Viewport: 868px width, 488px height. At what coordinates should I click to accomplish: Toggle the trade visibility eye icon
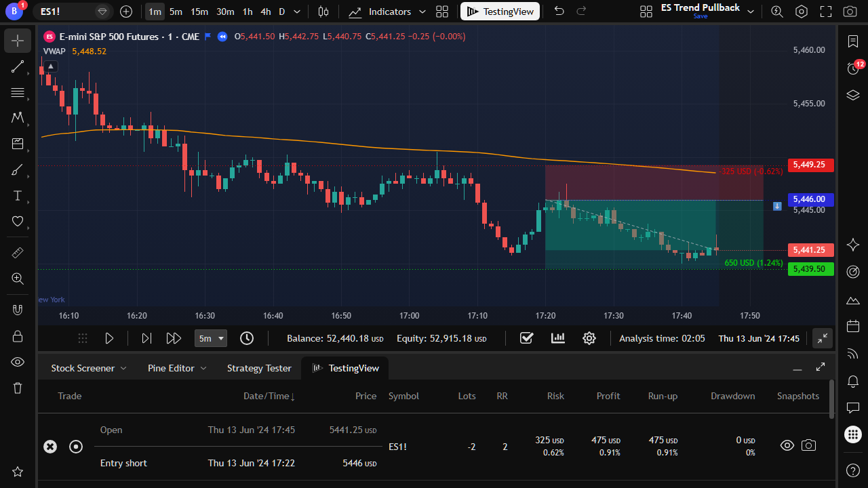tap(787, 445)
